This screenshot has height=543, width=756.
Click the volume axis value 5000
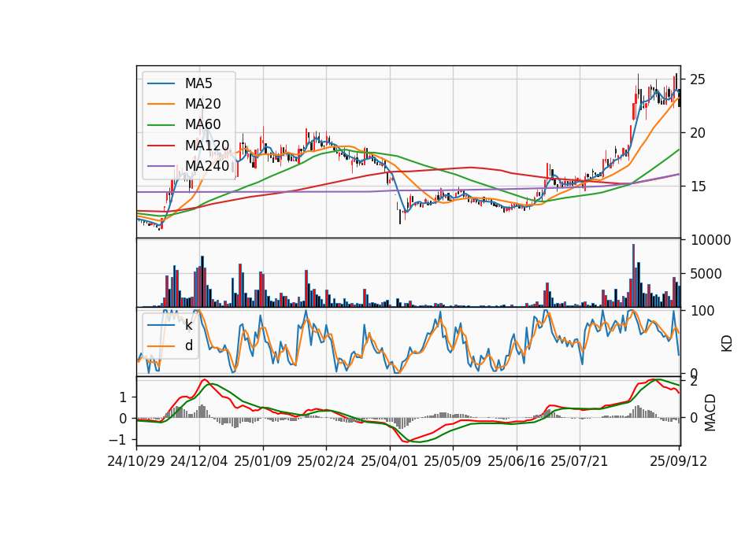pos(706,274)
